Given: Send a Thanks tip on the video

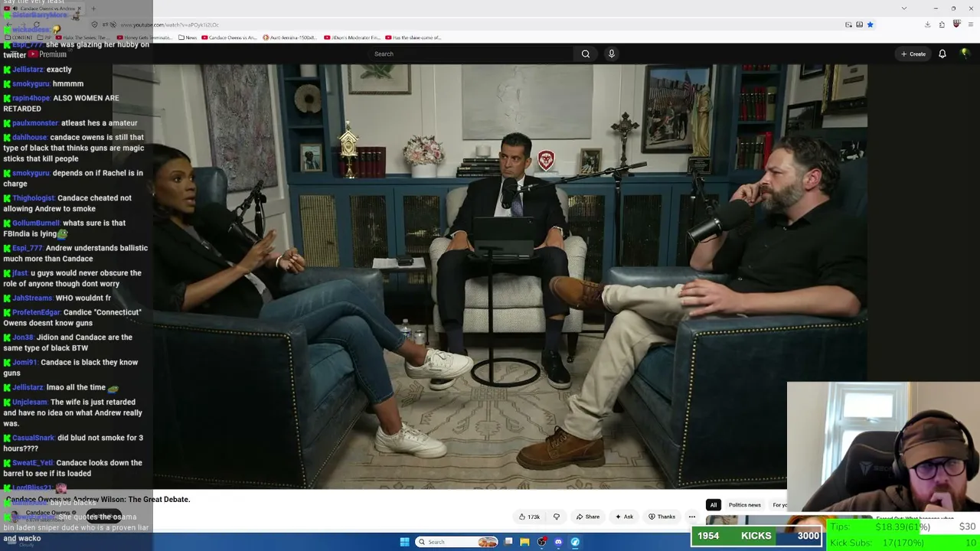Looking at the screenshot, I should [x=662, y=517].
